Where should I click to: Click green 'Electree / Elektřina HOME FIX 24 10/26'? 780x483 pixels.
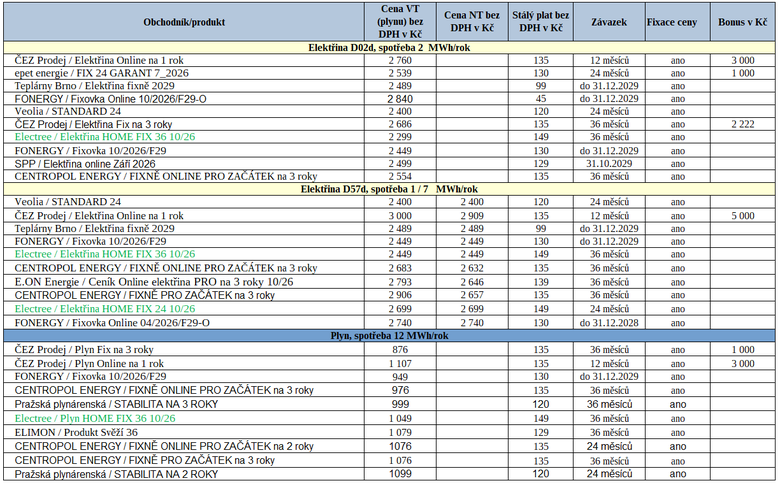click(105, 309)
